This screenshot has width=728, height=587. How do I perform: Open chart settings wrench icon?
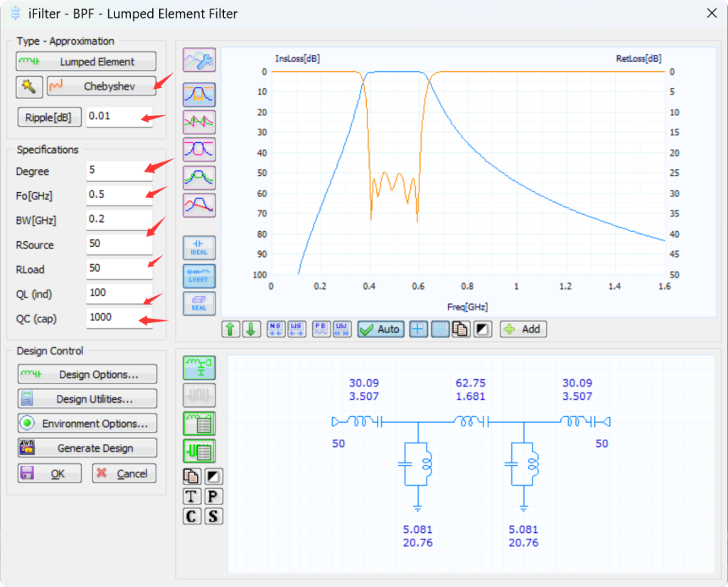(199, 60)
